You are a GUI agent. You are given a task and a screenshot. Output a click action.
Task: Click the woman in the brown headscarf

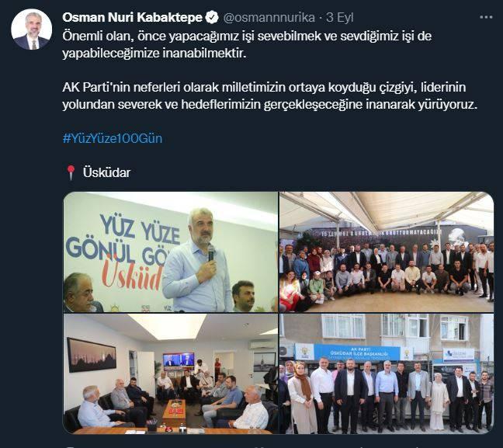point(301,396)
